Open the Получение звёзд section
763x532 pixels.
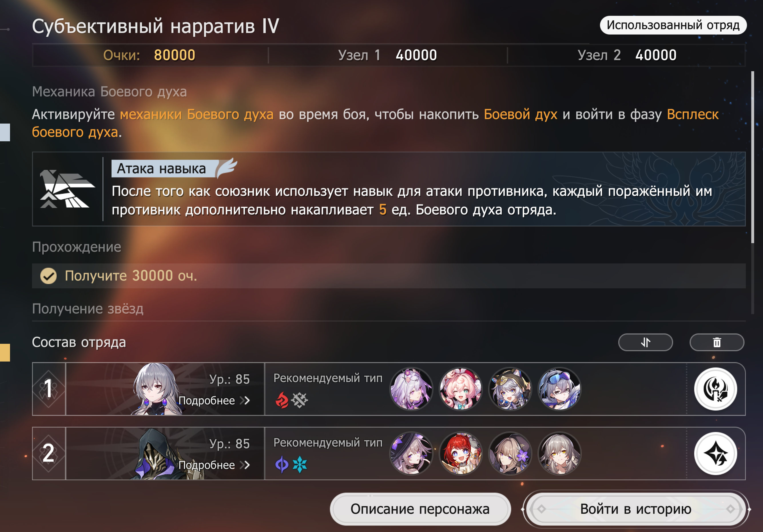[88, 309]
